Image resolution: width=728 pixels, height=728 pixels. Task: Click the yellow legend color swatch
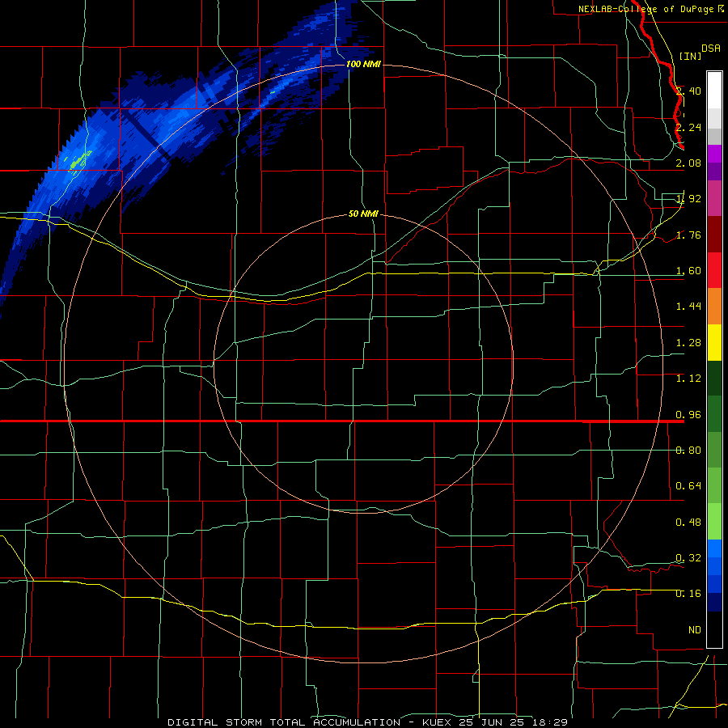tap(714, 343)
